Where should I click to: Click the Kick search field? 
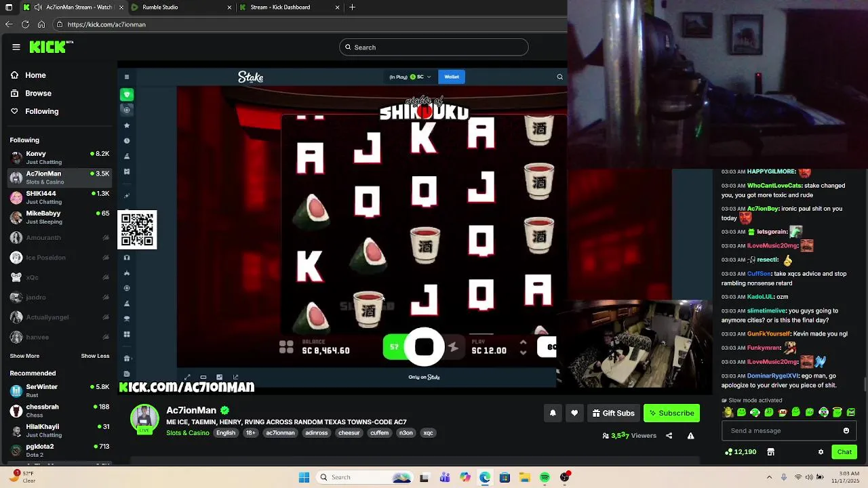(x=434, y=47)
